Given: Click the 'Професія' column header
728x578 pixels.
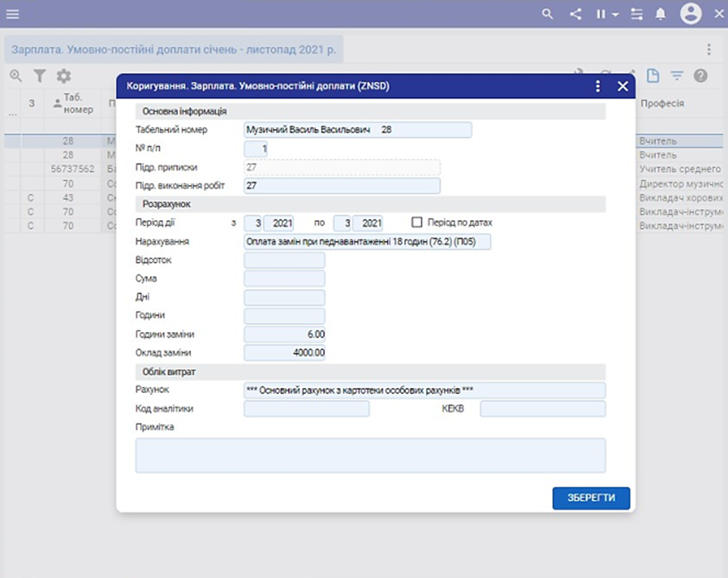Looking at the screenshot, I should (661, 104).
